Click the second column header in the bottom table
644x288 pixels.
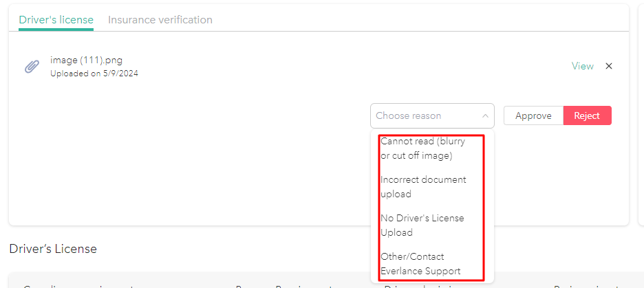(x=282, y=285)
